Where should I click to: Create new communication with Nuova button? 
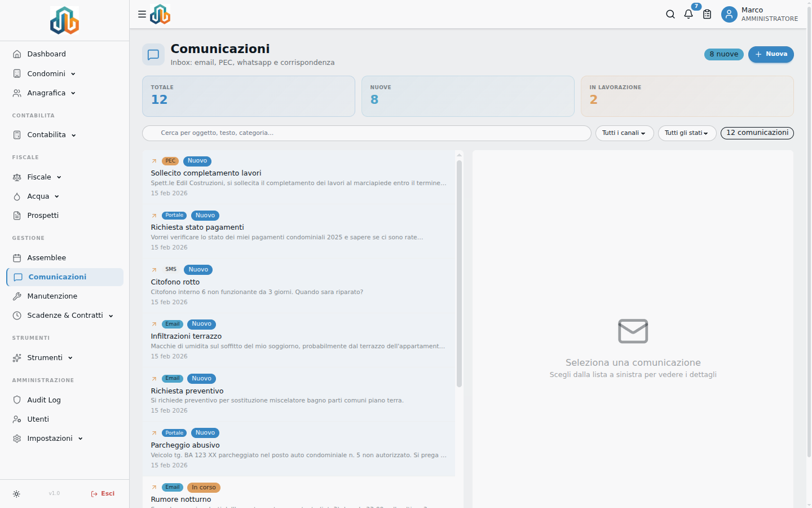coord(771,54)
